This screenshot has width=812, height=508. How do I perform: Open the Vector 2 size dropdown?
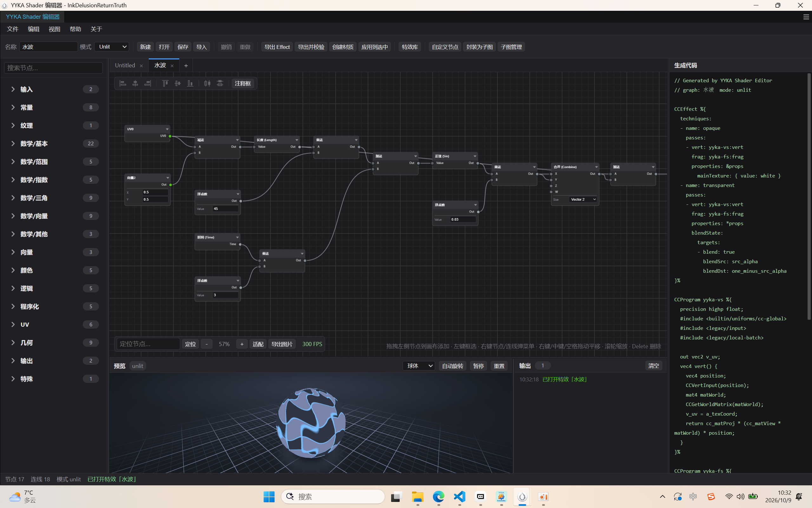pyautogui.click(x=583, y=200)
